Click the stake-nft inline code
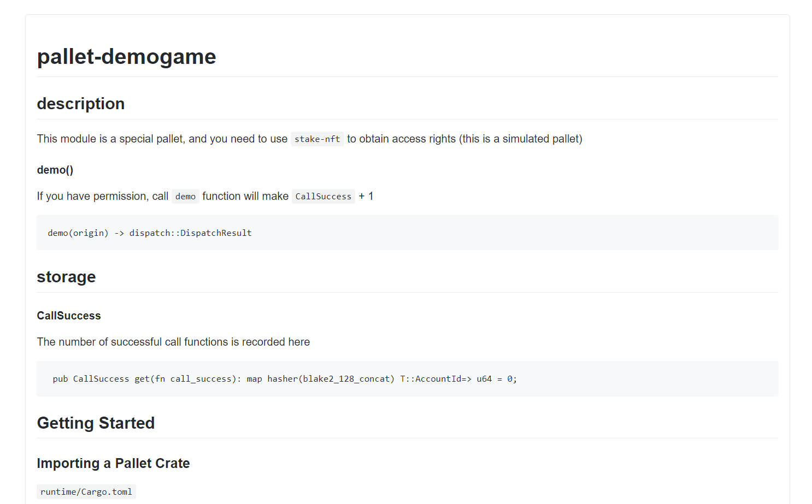 coord(317,139)
